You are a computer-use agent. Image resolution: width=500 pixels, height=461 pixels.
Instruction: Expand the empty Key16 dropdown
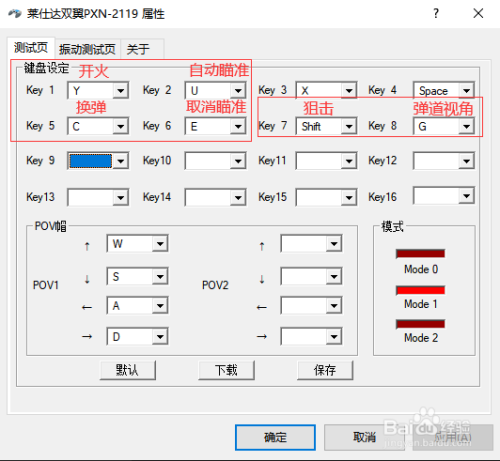pyautogui.click(x=444, y=196)
